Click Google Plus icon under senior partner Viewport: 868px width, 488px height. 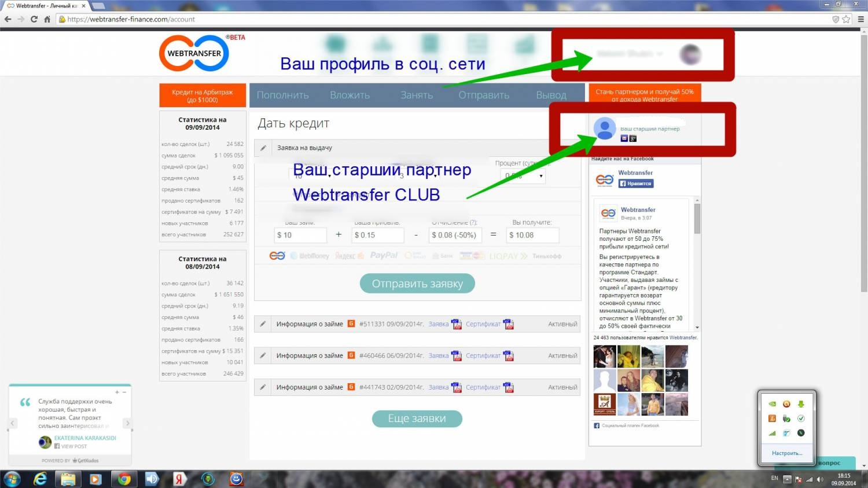(x=633, y=138)
